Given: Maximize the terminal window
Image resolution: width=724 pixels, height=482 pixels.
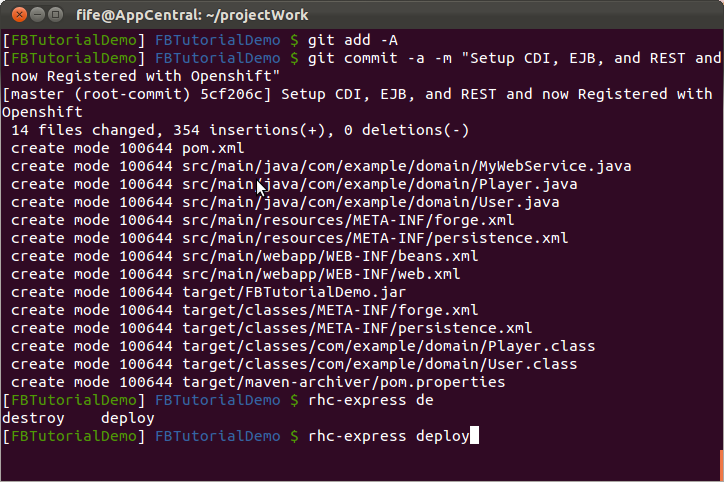Looking at the screenshot, I should pyautogui.click(x=55, y=15).
